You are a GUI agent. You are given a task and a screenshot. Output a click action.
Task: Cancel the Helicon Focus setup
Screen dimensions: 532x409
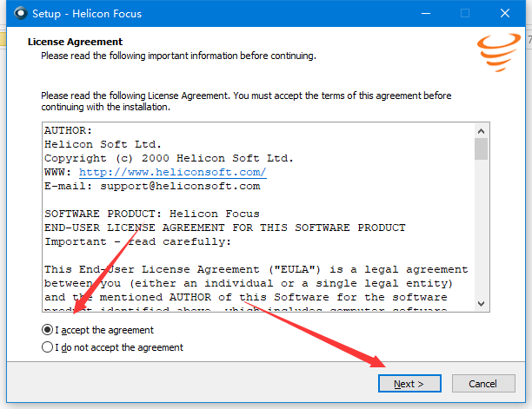pos(483,384)
